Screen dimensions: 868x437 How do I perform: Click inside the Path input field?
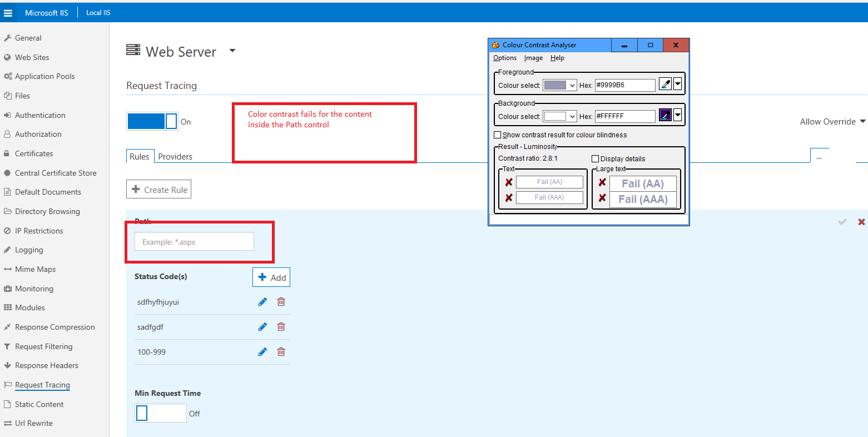tap(194, 241)
